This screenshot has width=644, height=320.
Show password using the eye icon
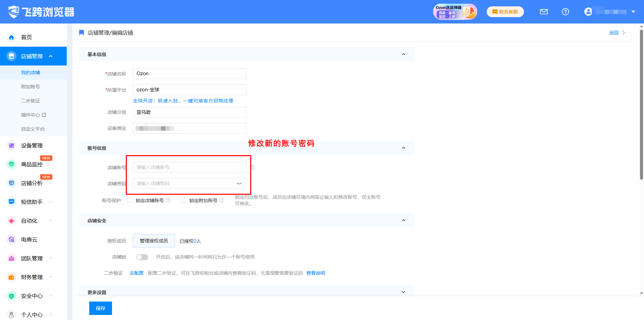(239, 183)
